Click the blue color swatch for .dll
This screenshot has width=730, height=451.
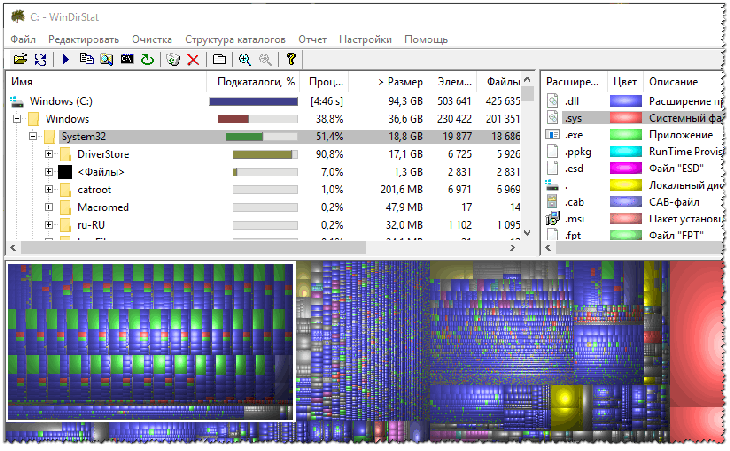coord(626,101)
